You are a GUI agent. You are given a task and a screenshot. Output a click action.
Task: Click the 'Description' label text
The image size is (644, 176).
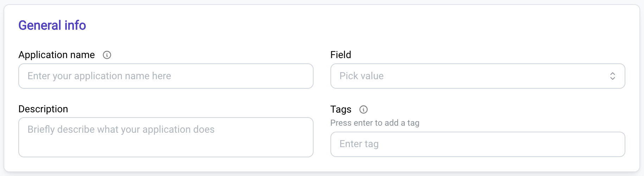click(x=43, y=109)
